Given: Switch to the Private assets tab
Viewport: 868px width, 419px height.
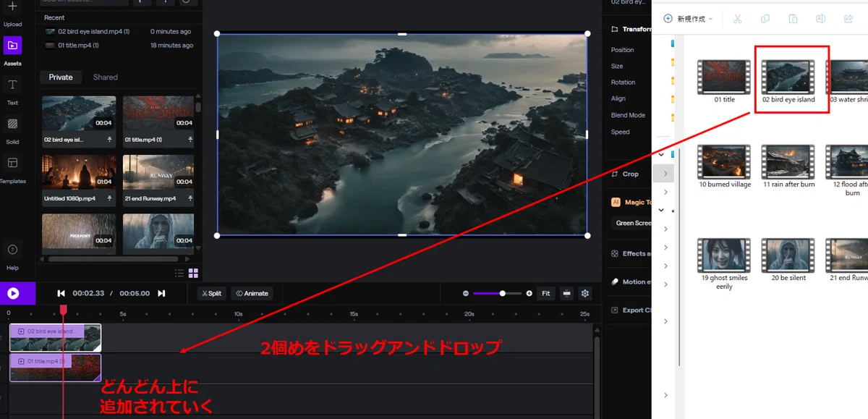Looking at the screenshot, I should point(61,77).
